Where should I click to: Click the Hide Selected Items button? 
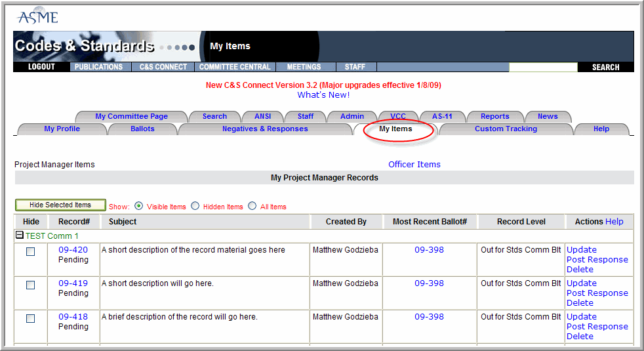coord(60,205)
